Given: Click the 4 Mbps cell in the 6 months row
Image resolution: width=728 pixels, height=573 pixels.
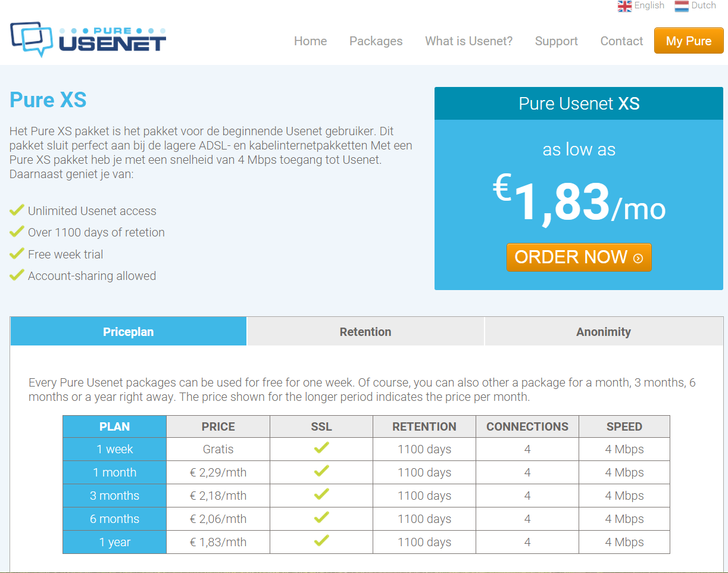Looking at the screenshot, I should click(x=624, y=519).
